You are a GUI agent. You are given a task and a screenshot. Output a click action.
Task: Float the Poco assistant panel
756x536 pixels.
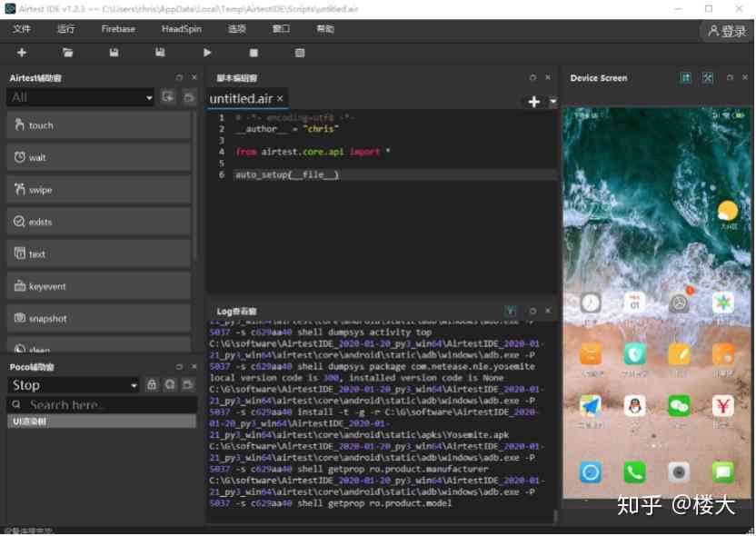coord(179,367)
